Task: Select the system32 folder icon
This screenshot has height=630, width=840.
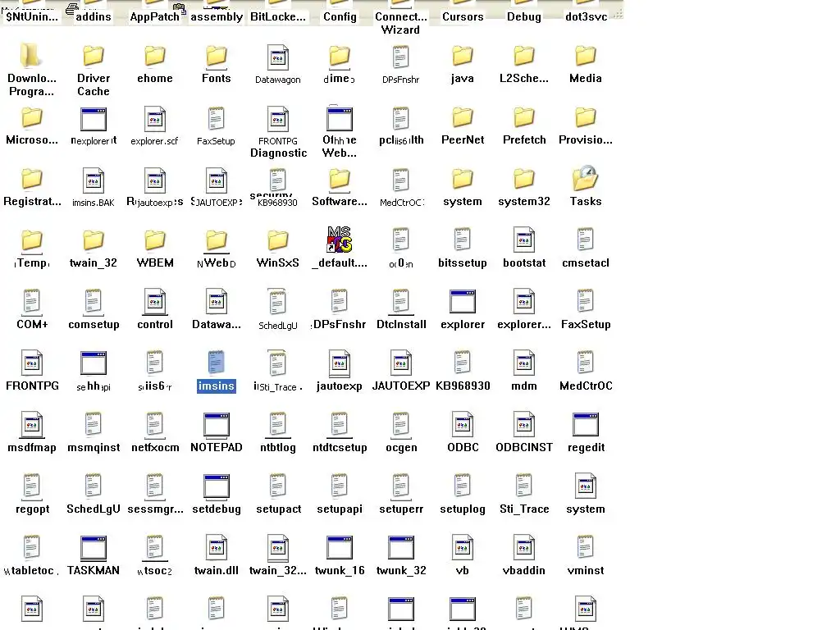Action: point(524,179)
